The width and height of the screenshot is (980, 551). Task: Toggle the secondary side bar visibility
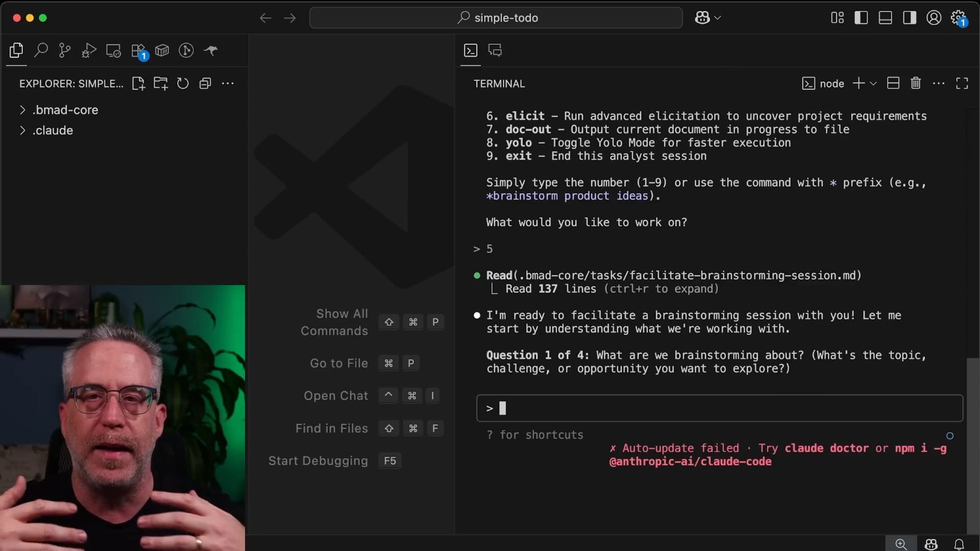click(909, 18)
